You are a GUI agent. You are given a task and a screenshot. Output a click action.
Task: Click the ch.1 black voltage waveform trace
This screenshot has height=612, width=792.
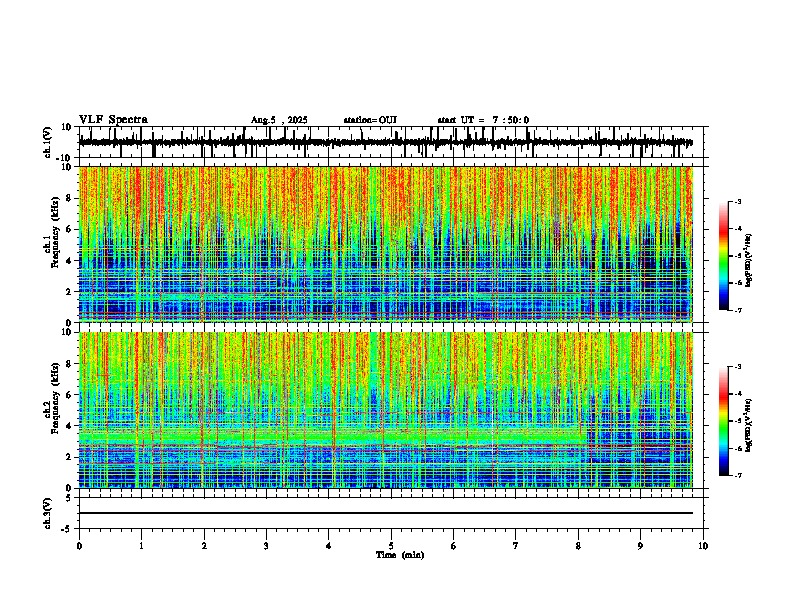(385, 143)
